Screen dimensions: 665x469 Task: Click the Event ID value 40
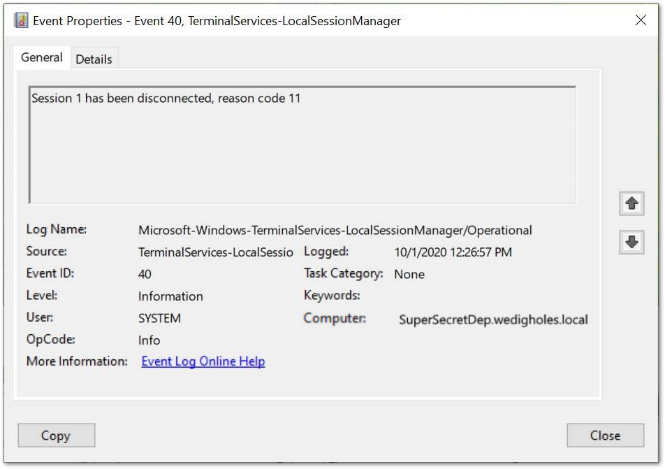(x=146, y=274)
